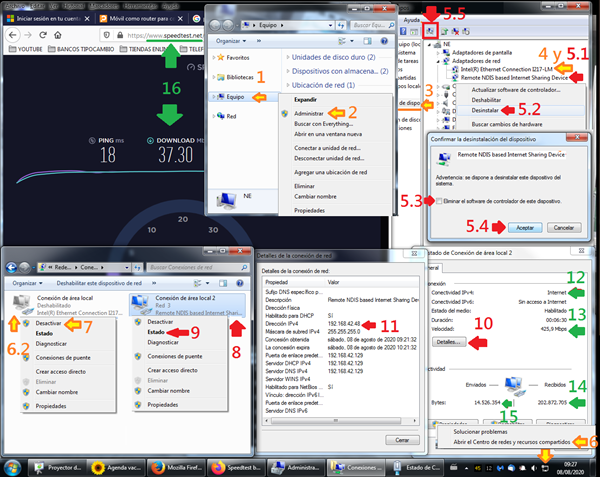
Task: Collapse the NE root node in Device Manager
Action: coord(430,45)
